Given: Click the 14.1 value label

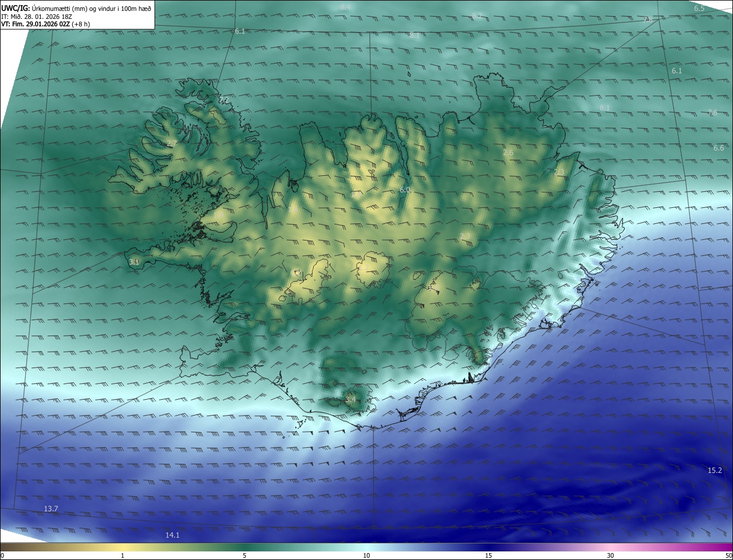Looking at the screenshot, I should click(x=172, y=535).
